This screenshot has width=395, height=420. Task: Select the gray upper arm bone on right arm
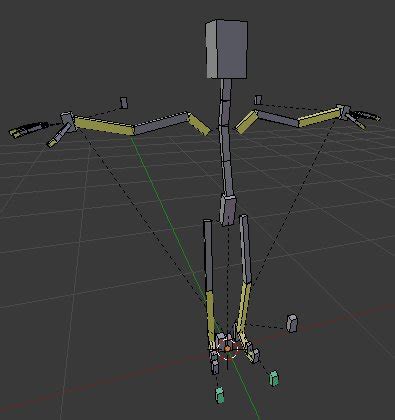(x=278, y=118)
